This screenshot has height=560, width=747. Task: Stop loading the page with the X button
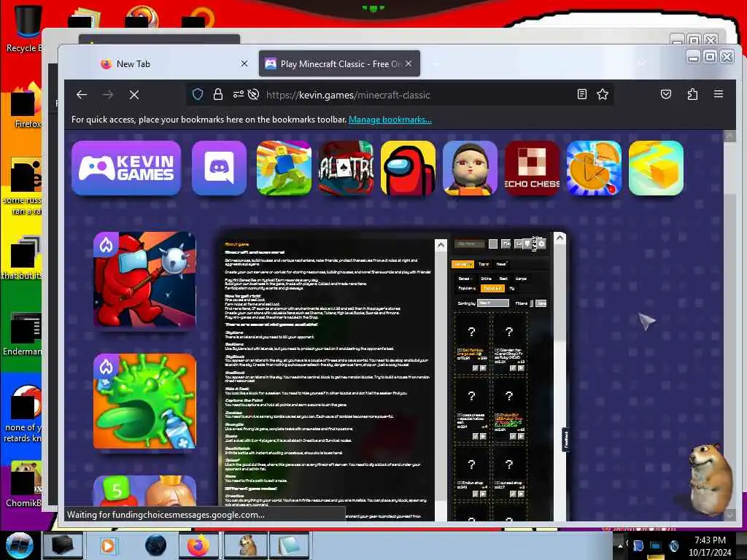coord(134,95)
